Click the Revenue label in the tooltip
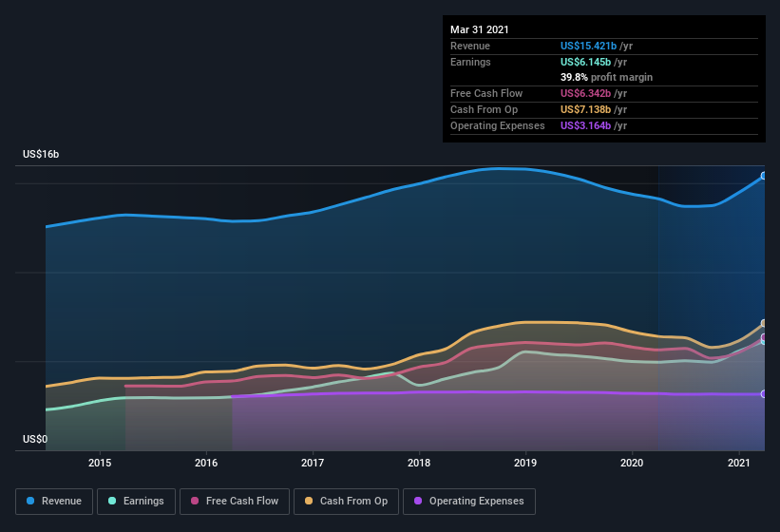This screenshot has width=780, height=532. pos(470,46)
